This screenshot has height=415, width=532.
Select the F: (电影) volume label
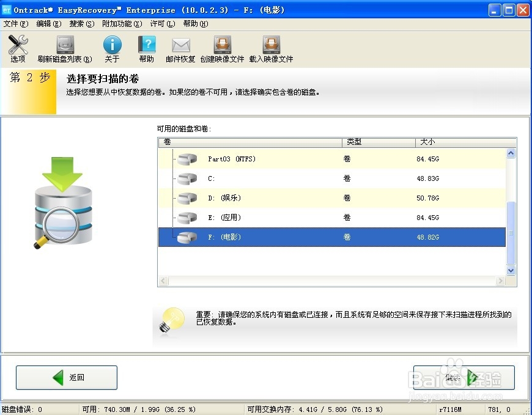point(224,237)
